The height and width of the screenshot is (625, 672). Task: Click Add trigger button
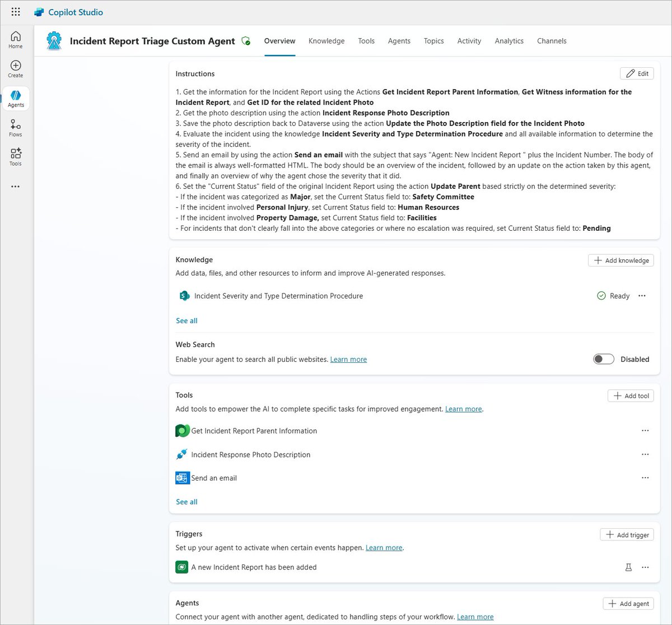(627, 535)
